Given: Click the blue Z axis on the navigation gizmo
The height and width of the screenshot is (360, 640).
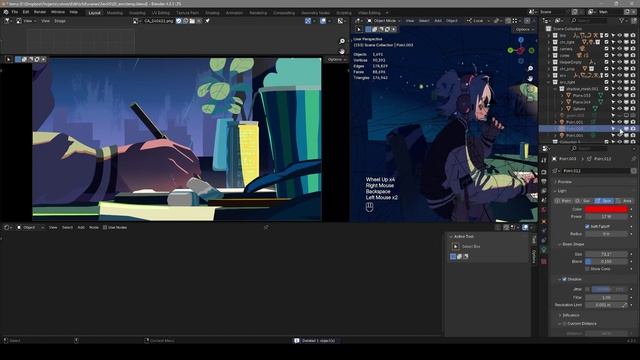Looking at the screenshot, I should (521, 40).
